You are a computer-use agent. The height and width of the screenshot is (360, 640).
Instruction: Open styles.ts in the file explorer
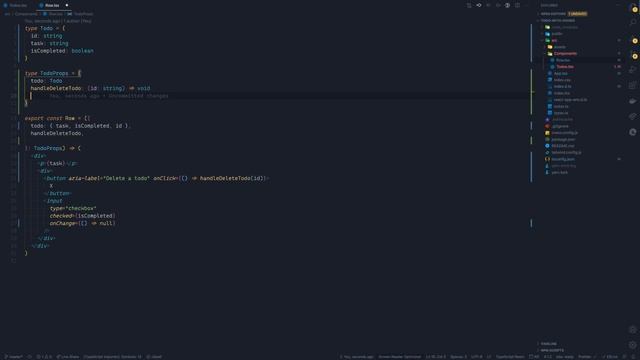coord(561,106)
